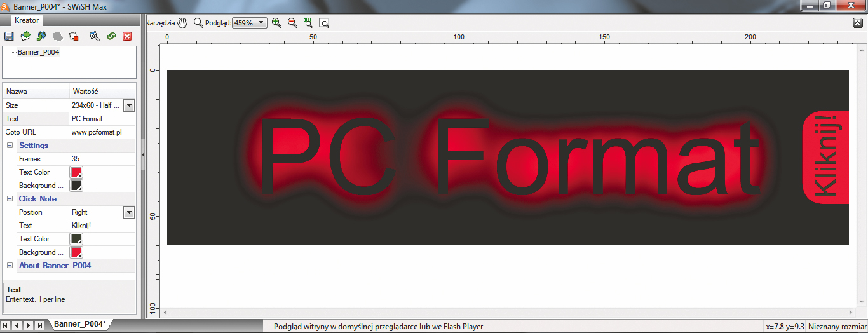
Task: Expand the About Banner_P004 section
Action: [10, 266]
